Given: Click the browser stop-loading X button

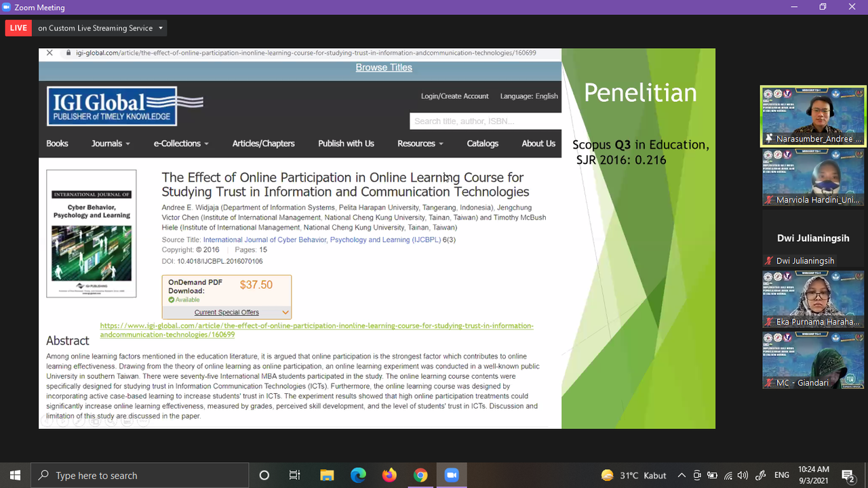Looking at the screenshot, I should 50,53.
